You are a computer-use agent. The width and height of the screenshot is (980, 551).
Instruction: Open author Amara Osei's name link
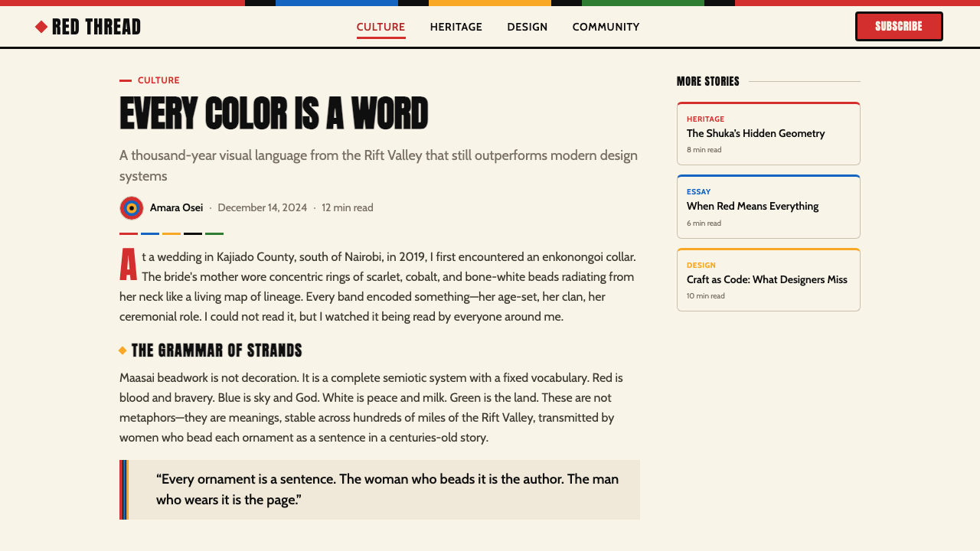(x=176, y=207)
